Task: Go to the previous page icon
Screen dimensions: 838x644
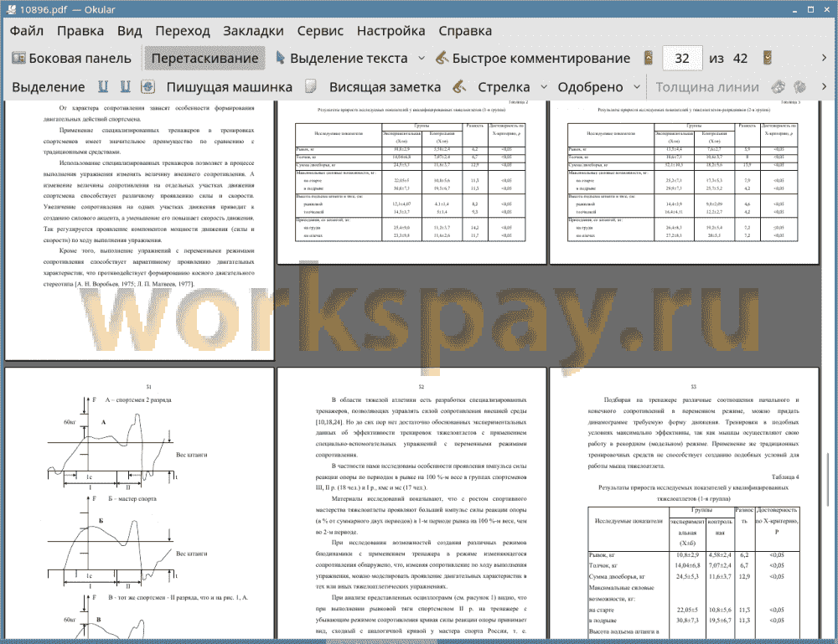Action: click(x=649, y=59)
